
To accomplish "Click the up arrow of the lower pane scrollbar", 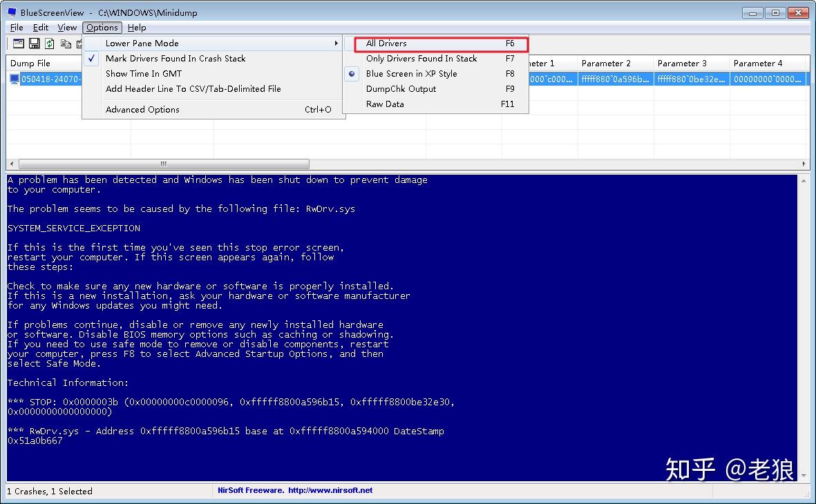I will coord(804,181).
